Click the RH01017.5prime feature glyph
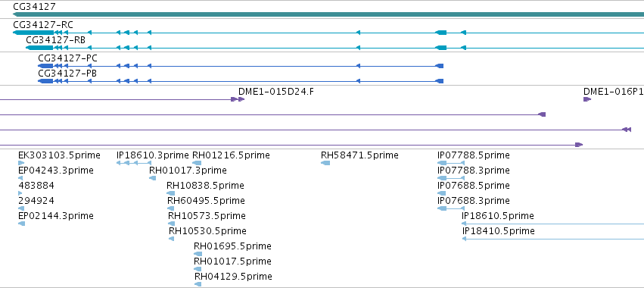Viewport: 644px width, 288px height. (198, 269)
